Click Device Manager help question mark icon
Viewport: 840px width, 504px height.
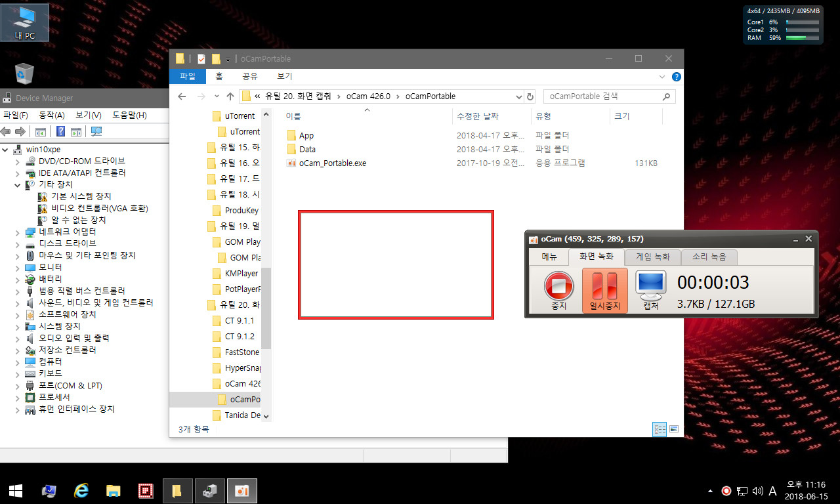point(61,132)
